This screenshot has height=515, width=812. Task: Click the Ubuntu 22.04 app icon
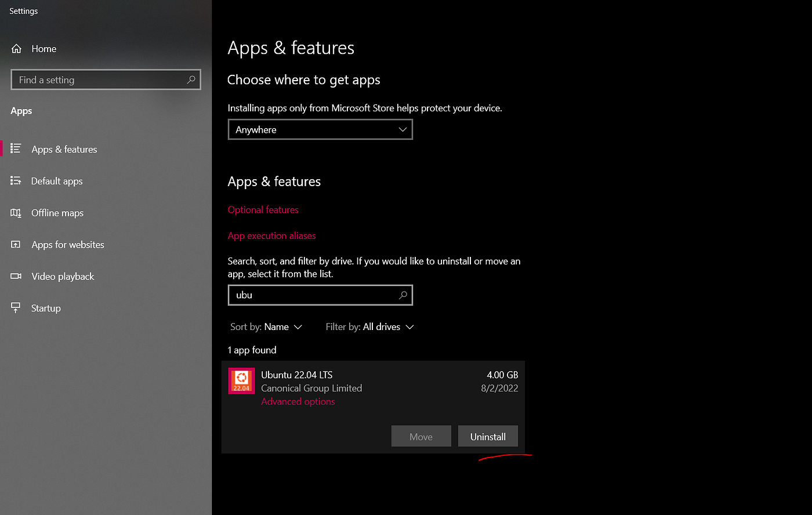tap(241, 381)
